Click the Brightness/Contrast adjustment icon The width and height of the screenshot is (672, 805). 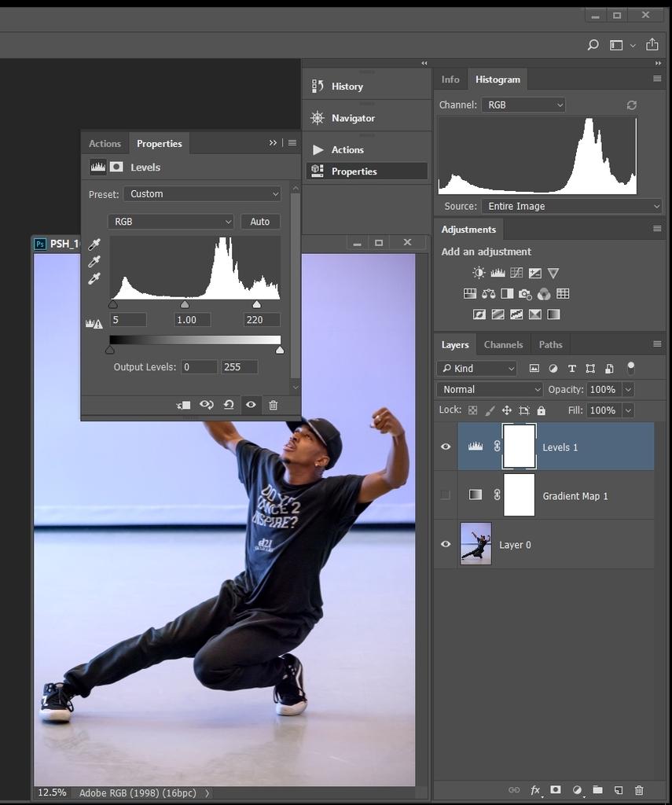tap(479, 273)
